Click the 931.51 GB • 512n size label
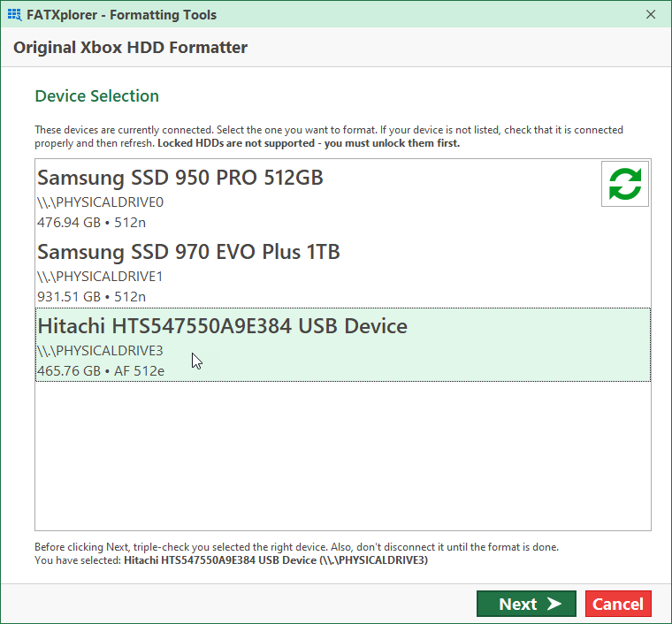Viewport: 672px width, 624px height. (x=91, y=297)
